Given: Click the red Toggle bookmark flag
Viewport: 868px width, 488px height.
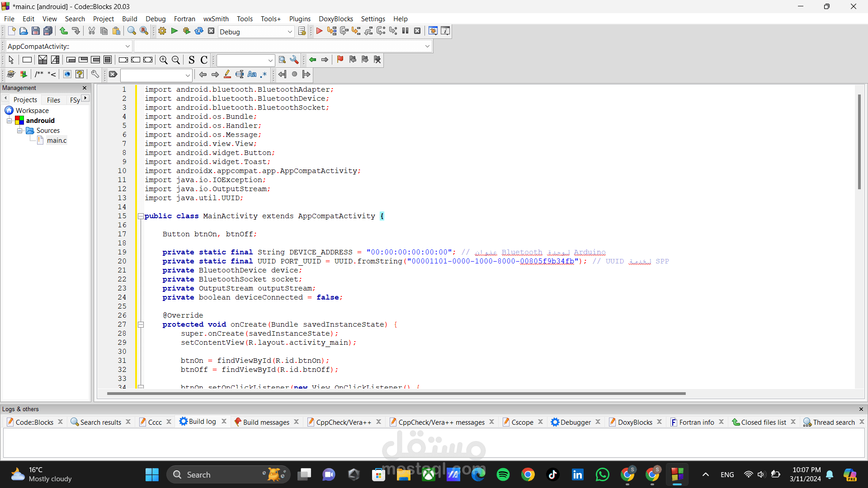Looking at the screenshot, I should 340,60.
